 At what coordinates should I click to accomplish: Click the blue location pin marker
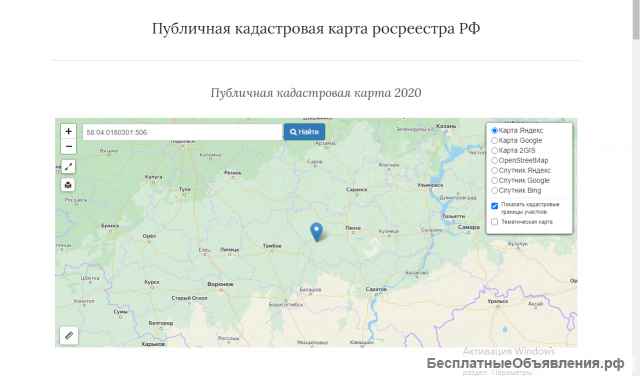coord(317,232)
